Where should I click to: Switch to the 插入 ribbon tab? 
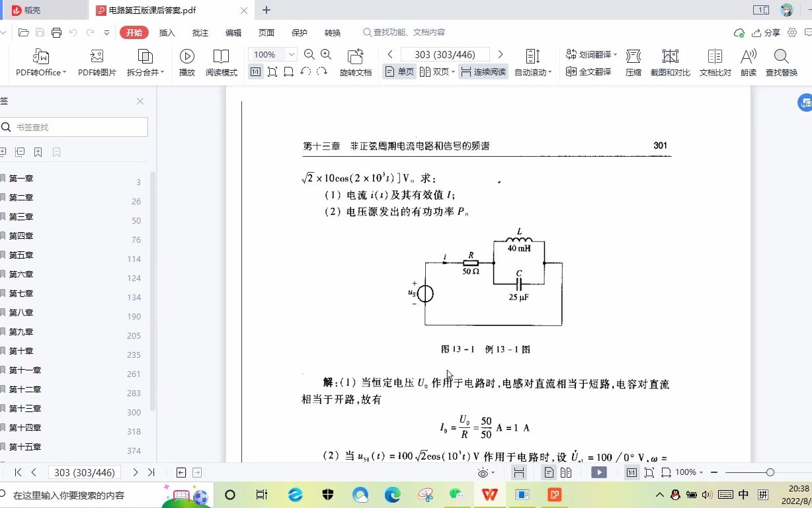coord(167,32)
